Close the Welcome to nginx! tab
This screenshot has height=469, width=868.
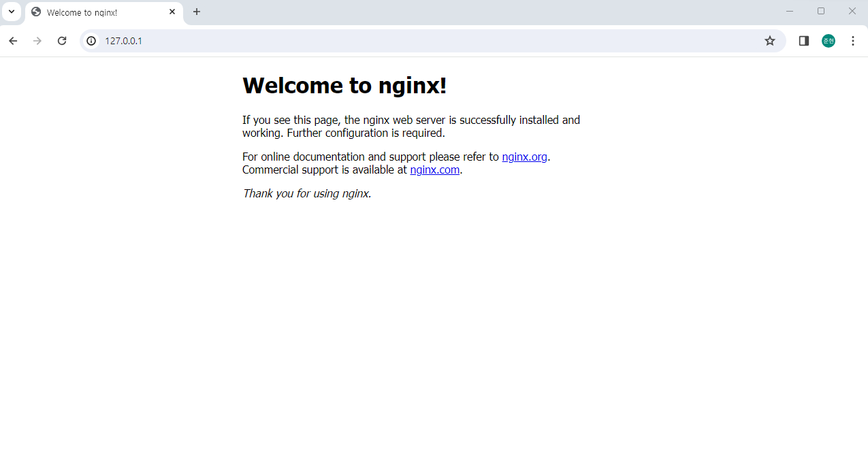click(x=172, y=12)
